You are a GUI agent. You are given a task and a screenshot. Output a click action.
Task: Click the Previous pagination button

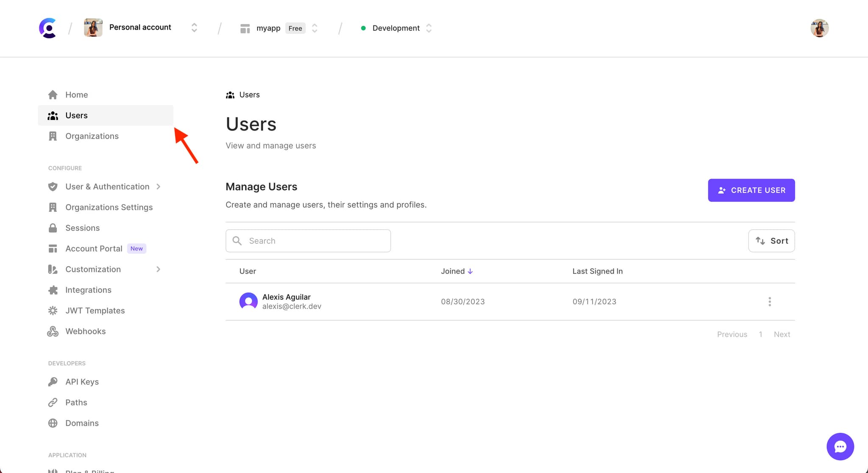click(732, 334)
